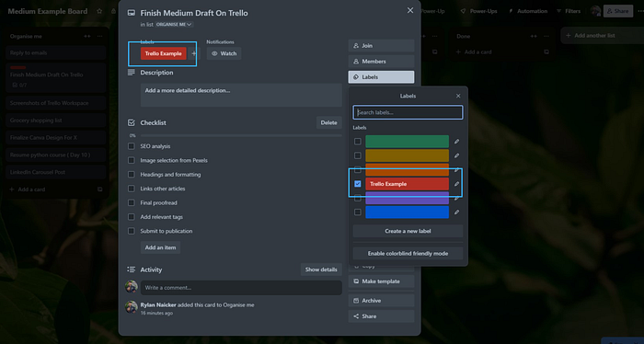Screen dimensions: 644x344
Task: Tick Headings and formatting item
Action: point(132,175)
